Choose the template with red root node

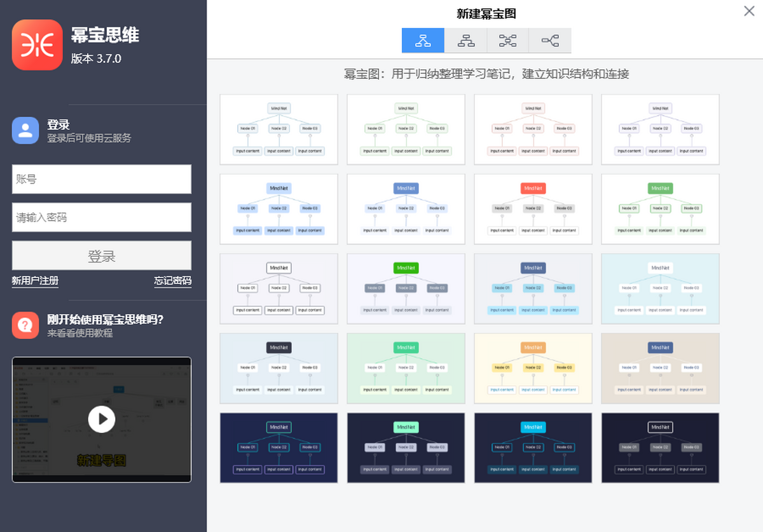pyautogui.click(x=533, y=209)
